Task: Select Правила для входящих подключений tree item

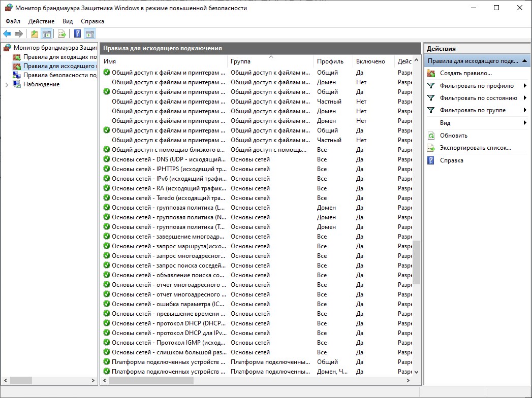Action: [59, 57]
